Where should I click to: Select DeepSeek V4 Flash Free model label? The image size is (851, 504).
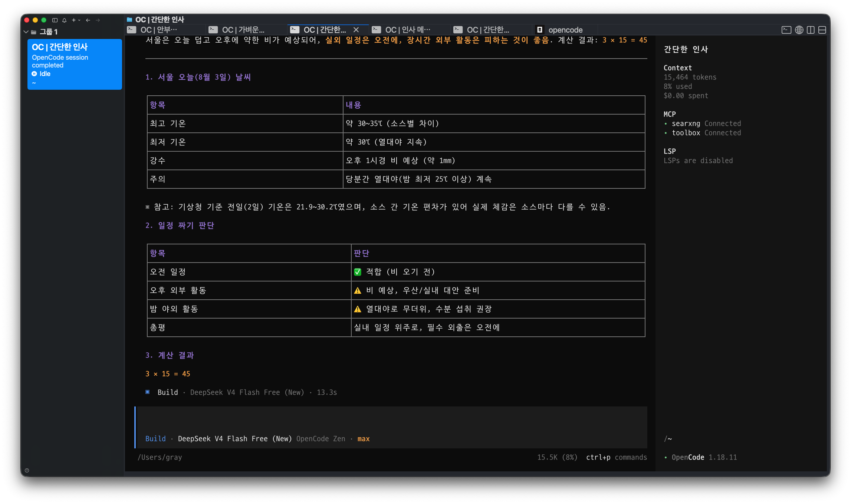click(235, 439)
